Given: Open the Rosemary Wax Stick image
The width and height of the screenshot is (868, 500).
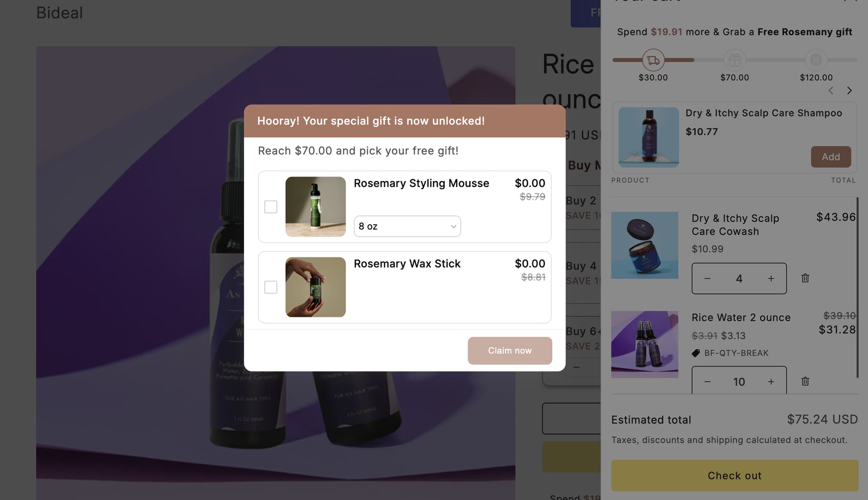Looking at the screenshot, I should point(316,287).
